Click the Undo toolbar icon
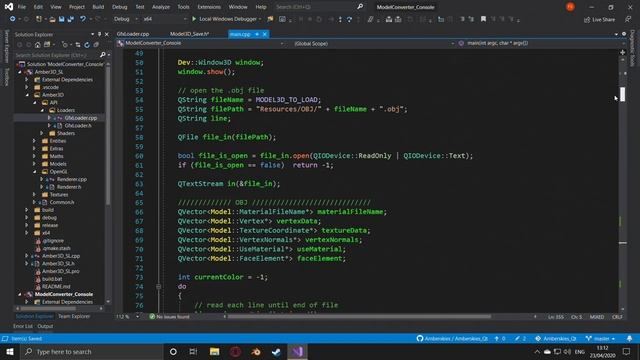 (83, 19)
